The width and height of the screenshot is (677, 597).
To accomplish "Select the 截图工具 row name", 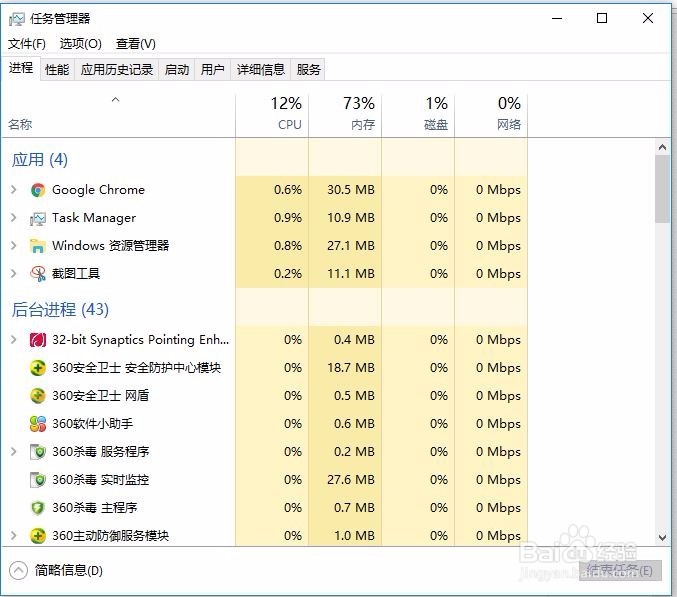I will pyautogui.click(x=76, y=273).
